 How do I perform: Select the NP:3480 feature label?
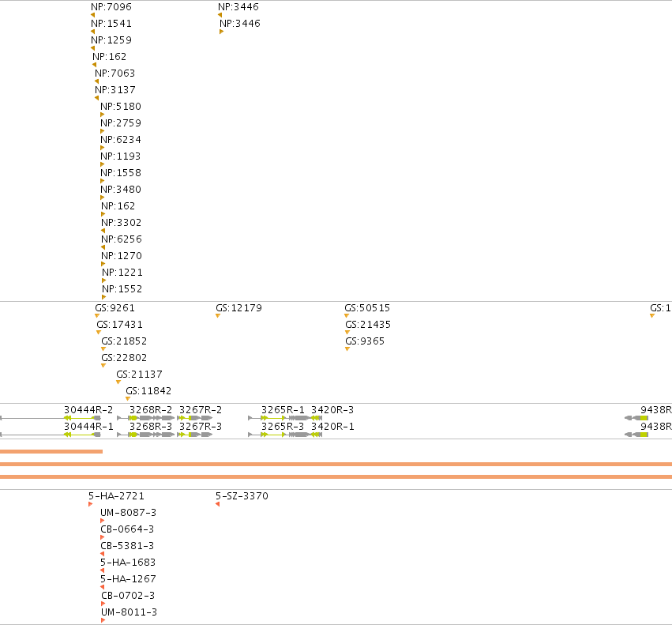(x=121, y=189)
